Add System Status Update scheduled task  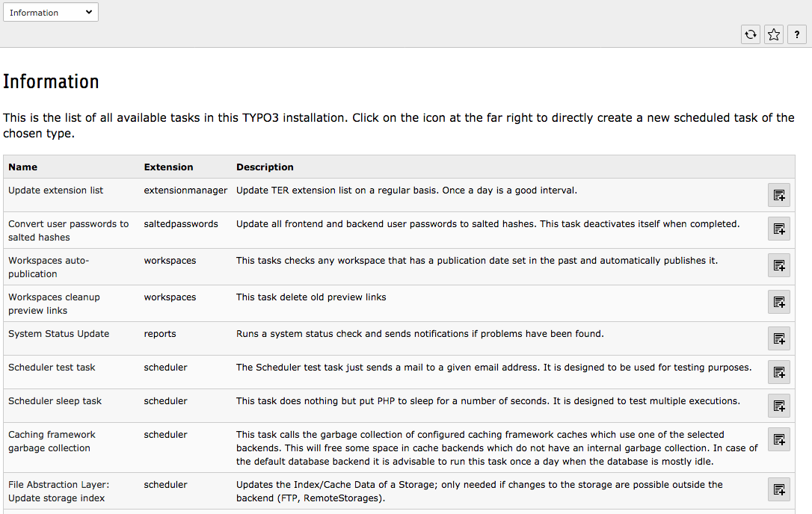point(778,338)
